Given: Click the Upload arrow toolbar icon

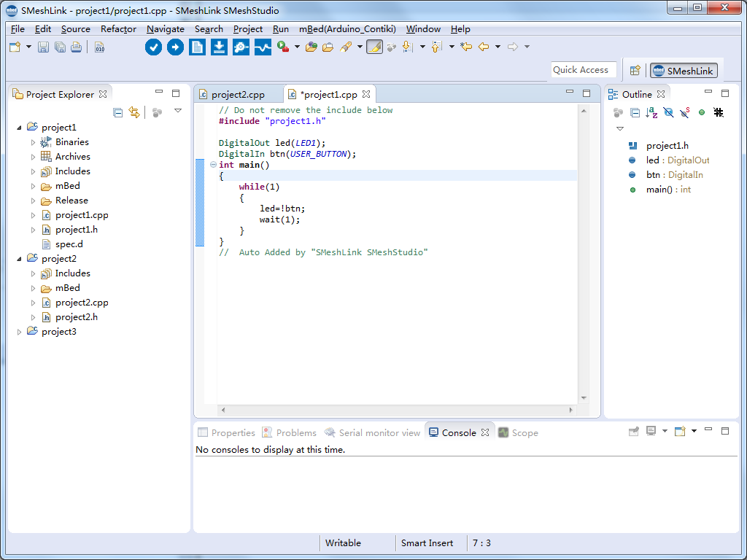Looking at the screenshot, I should pos(175,47).
